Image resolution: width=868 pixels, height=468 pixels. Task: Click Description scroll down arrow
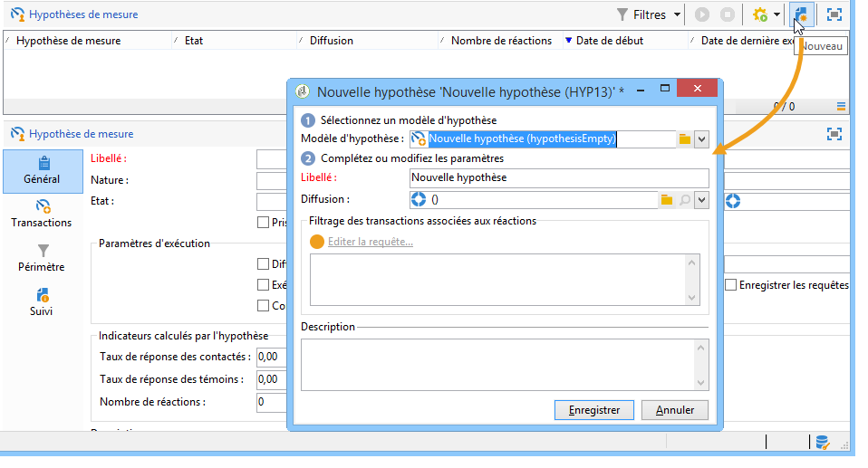point(700,383)
